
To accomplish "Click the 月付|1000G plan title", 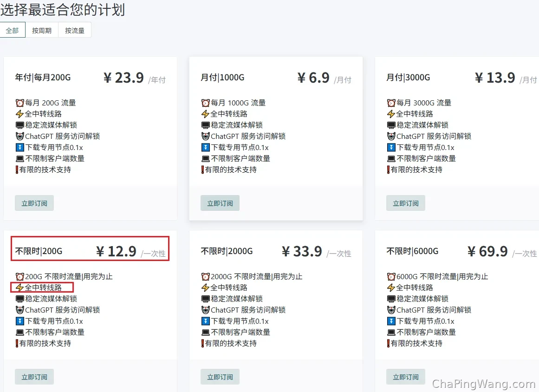I will pyautogui.click(x=222, y=78).
